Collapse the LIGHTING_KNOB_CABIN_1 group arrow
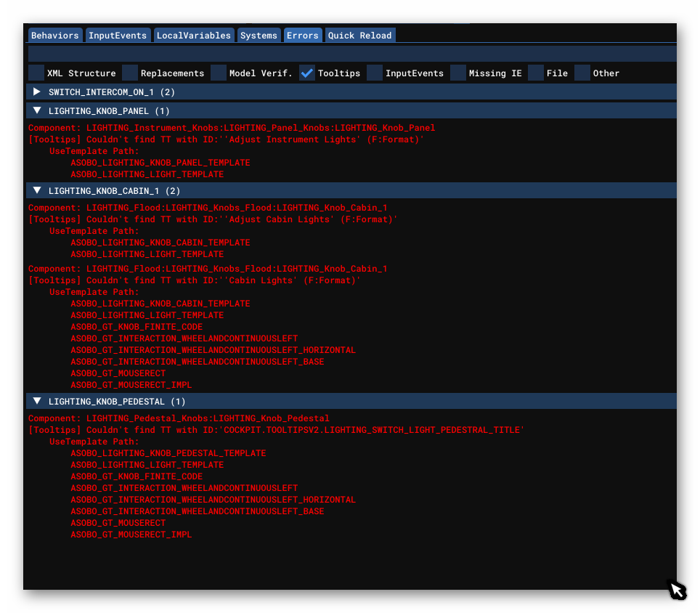700x613 pixels. [x=37, y=190]
